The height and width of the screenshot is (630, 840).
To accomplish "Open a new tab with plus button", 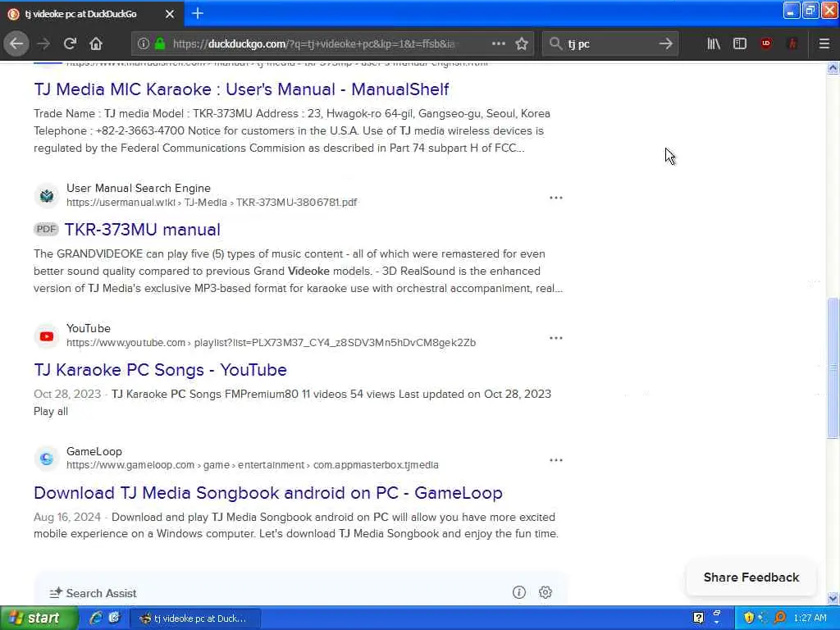I will pos(197,13).
